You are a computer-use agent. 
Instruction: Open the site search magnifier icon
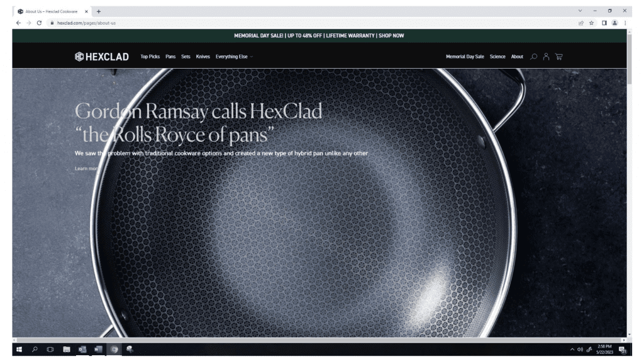(533, 57)
